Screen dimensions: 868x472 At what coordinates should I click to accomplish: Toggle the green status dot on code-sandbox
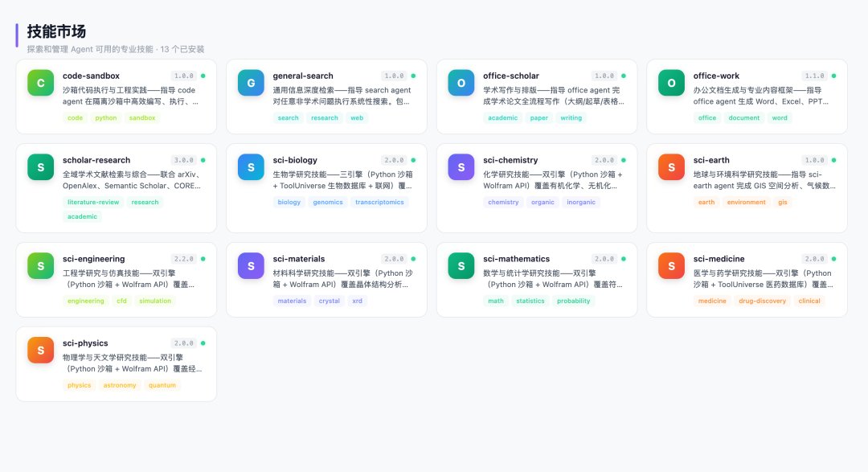(x=203, y=76)
